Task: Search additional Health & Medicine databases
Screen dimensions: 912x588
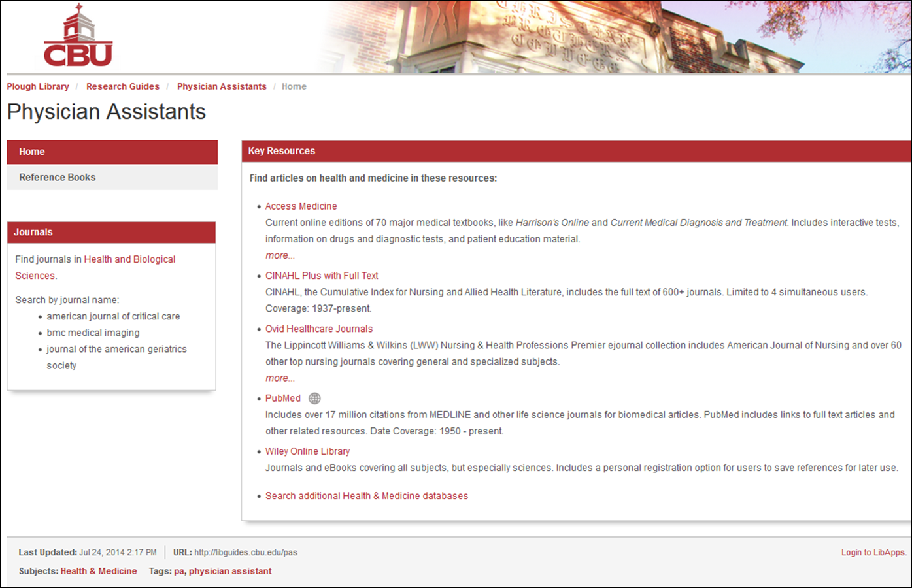Action: 367,496
